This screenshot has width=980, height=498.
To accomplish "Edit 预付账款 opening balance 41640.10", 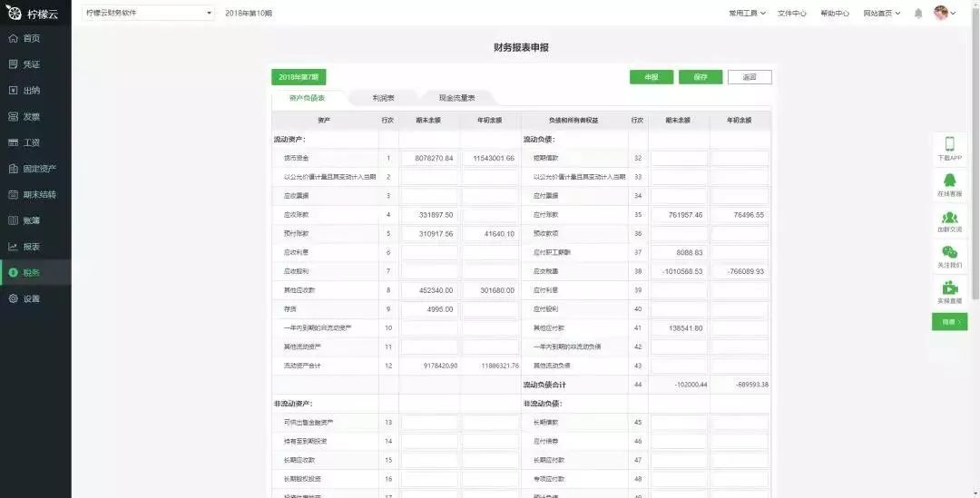I will [490, 234].
